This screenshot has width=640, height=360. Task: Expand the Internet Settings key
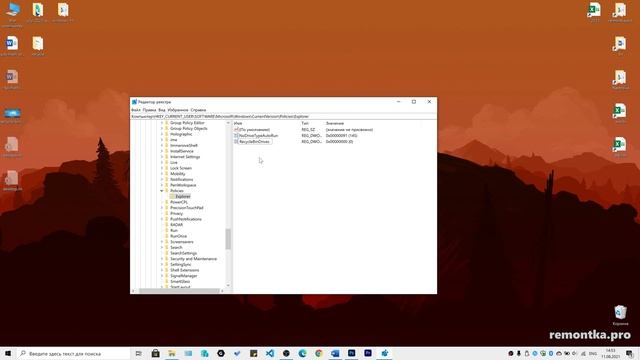162,157
